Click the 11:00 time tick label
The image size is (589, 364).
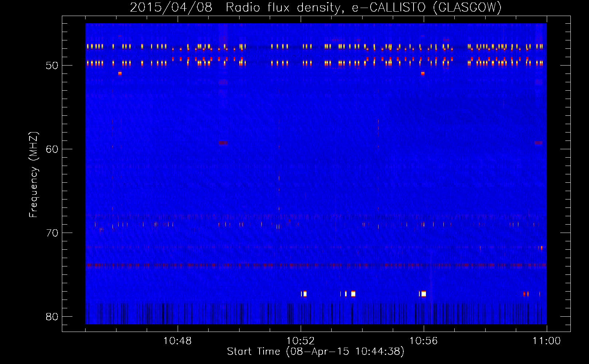(x=546, y=341)
